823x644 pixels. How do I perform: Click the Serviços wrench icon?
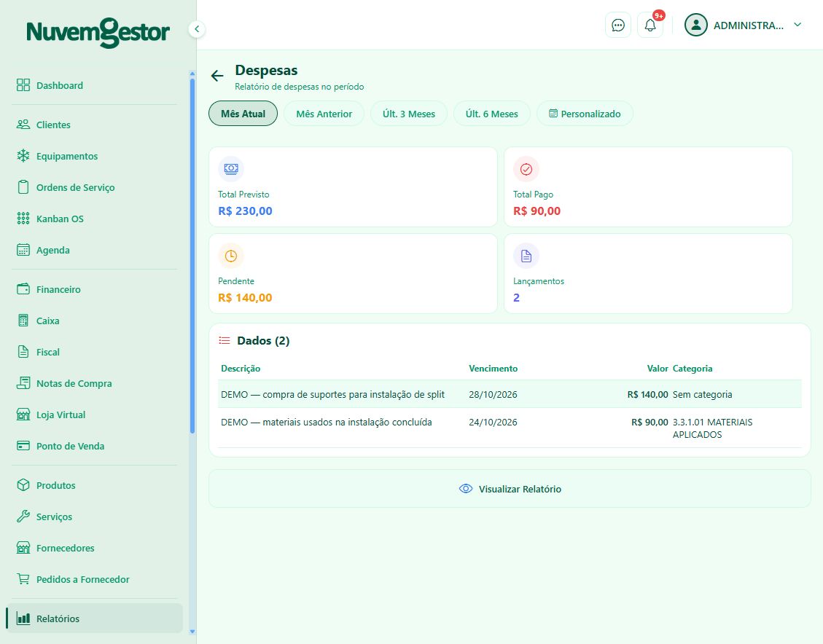coord(23,517)
